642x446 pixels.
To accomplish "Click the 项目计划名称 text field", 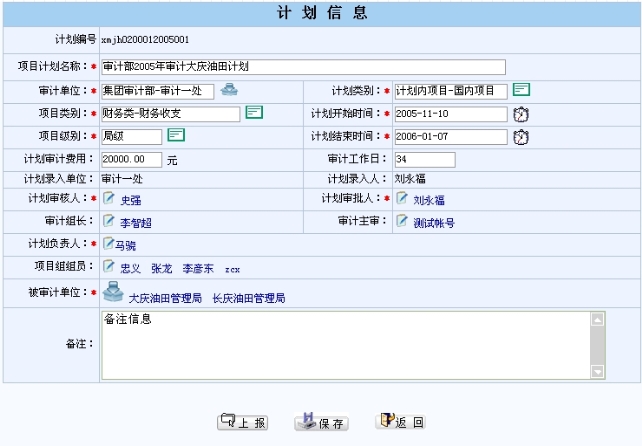I will tap(303, 67).
